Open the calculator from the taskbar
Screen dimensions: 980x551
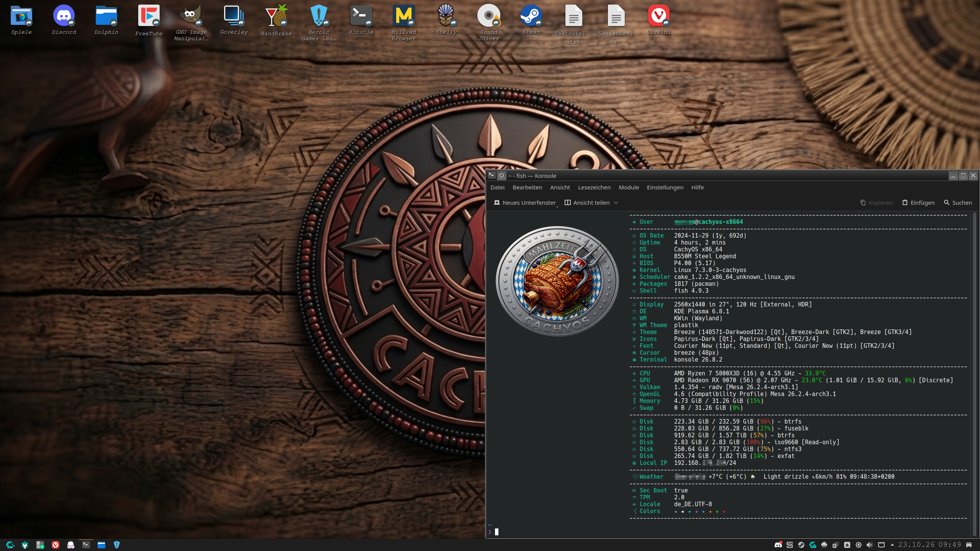(x=40, y=545)
